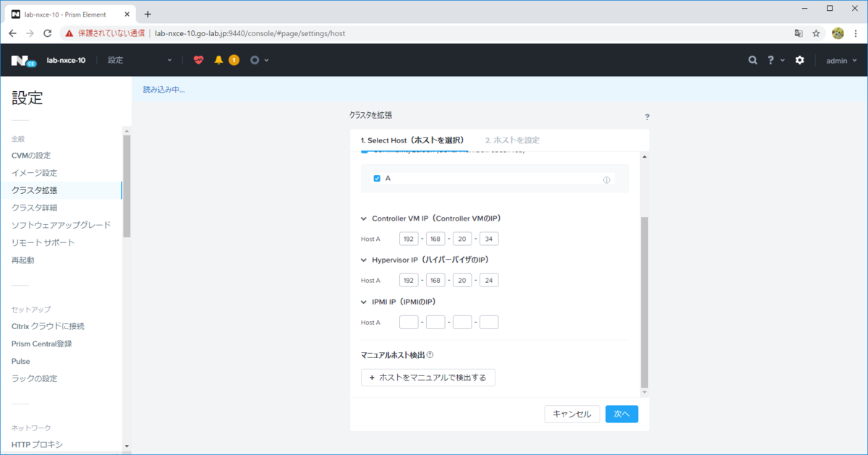Click the 次へ button

(x=621, y=414)
